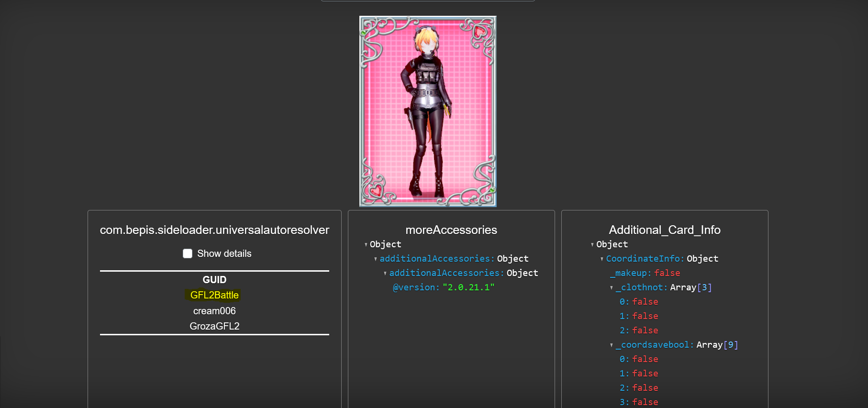Click index 3 entry of _coordsavebool array

tap(639, 402)
